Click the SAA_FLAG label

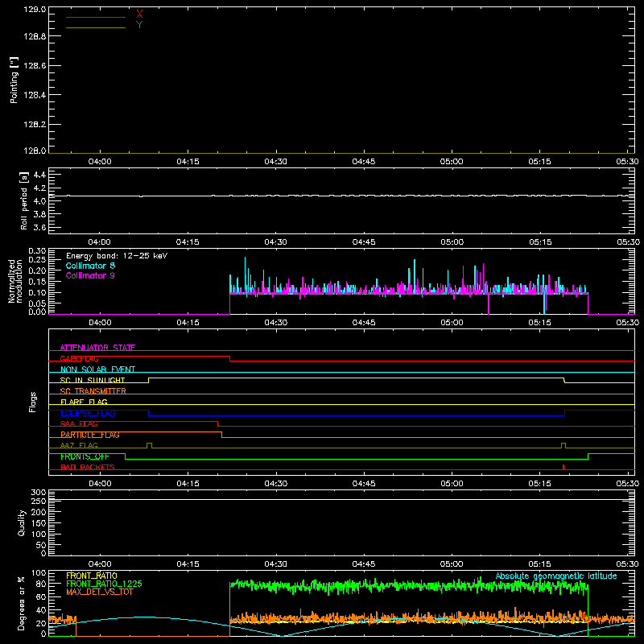[x=79, y=423]
